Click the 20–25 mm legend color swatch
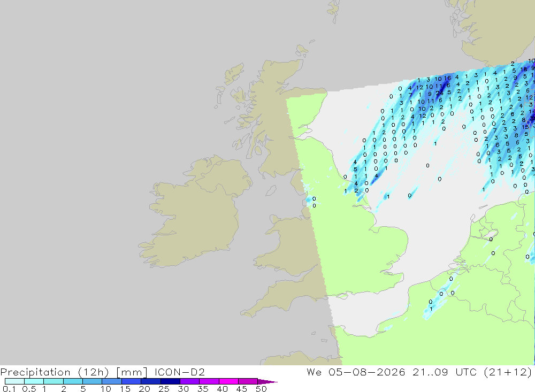 coord(150,381)
